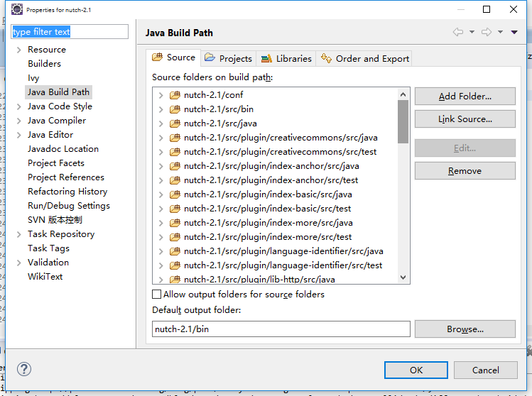
Task: Switch to the Libraries tab
Action: (x=286, y=58)
